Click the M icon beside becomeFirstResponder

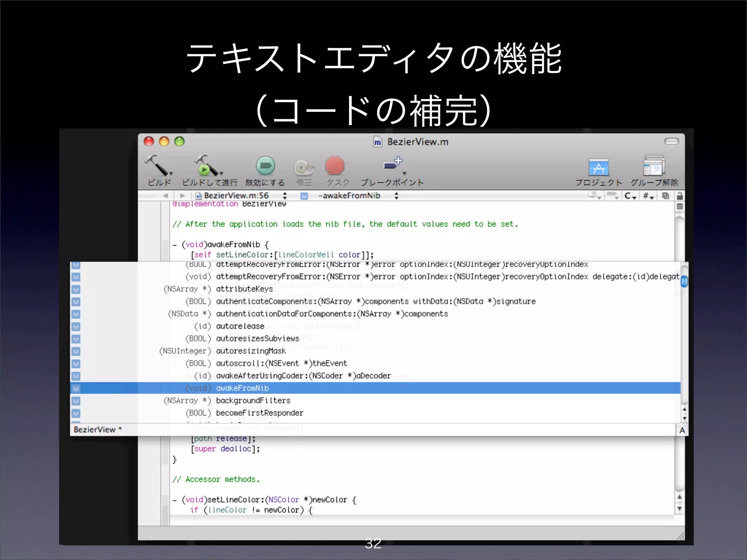point(76,413)
